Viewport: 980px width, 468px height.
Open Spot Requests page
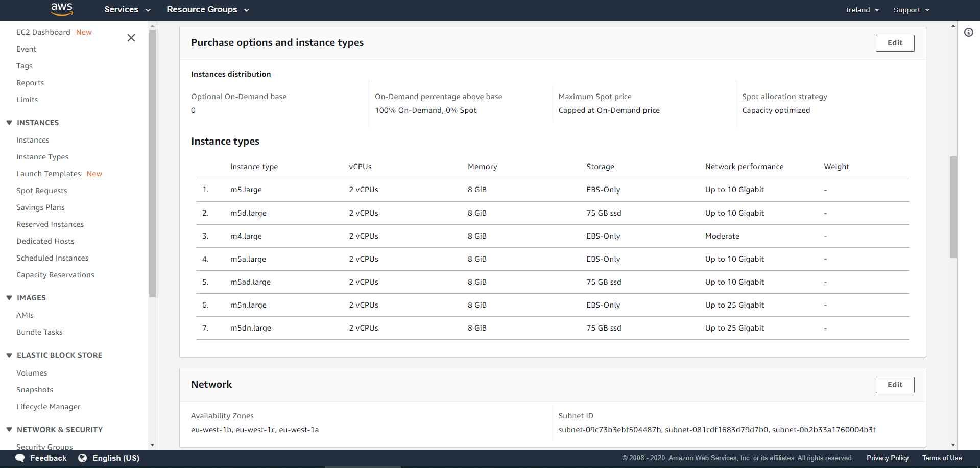tap(42, 191)
